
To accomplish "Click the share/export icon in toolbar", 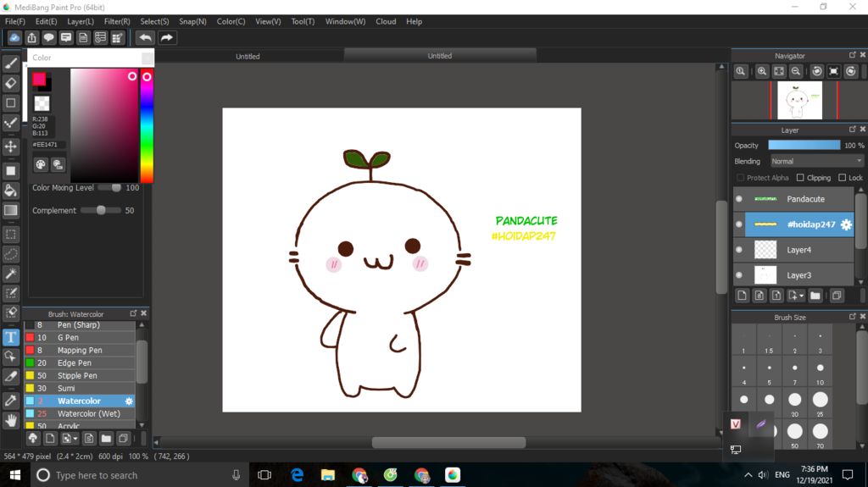I will tap(31, 37).
